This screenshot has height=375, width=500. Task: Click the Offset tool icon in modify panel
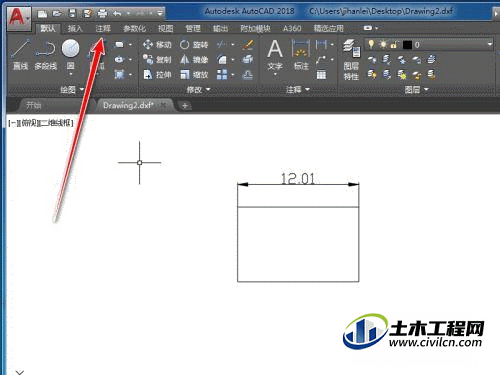tap(248, 74)
